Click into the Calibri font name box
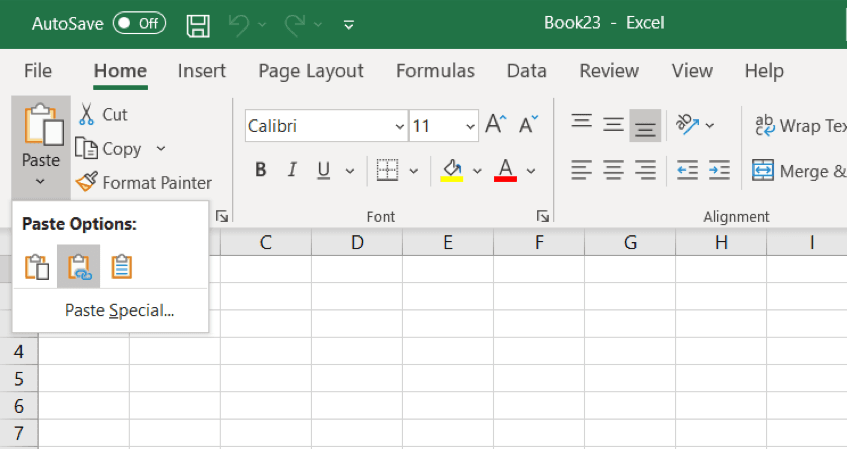The height and width of the screenshot is (449, 847). point(319,126)
